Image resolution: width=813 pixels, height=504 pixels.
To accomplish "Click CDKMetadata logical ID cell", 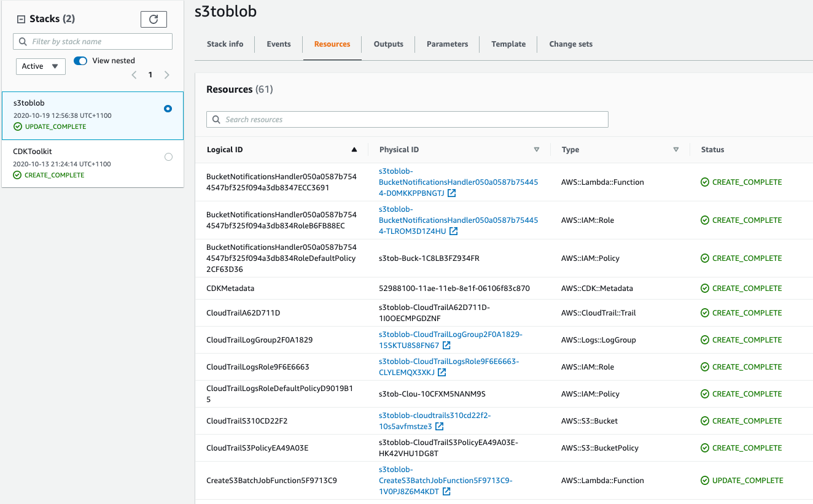I will (230, 289).
